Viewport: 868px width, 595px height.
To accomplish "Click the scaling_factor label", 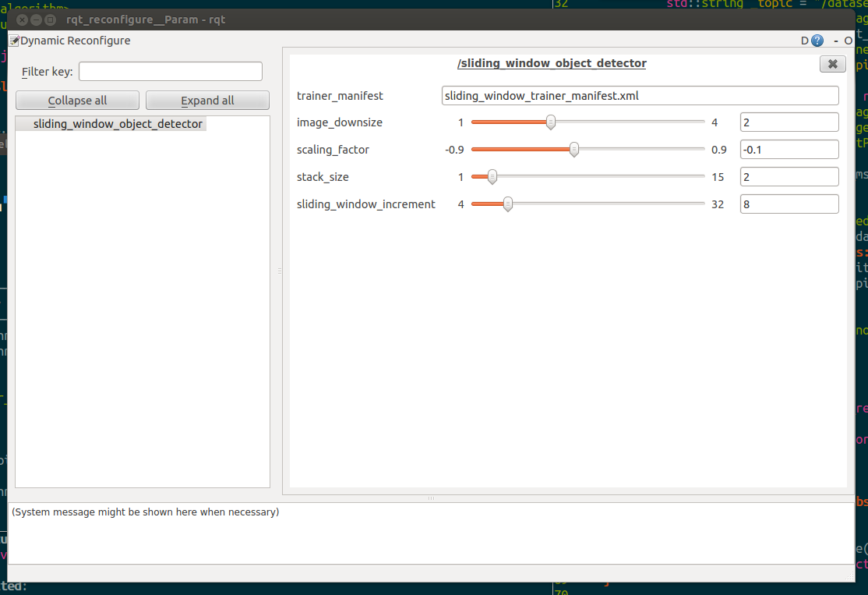I will point(333,150).
